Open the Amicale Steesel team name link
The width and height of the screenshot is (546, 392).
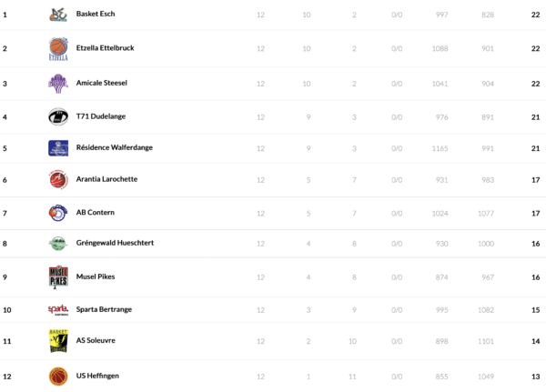tap(102, 83)
